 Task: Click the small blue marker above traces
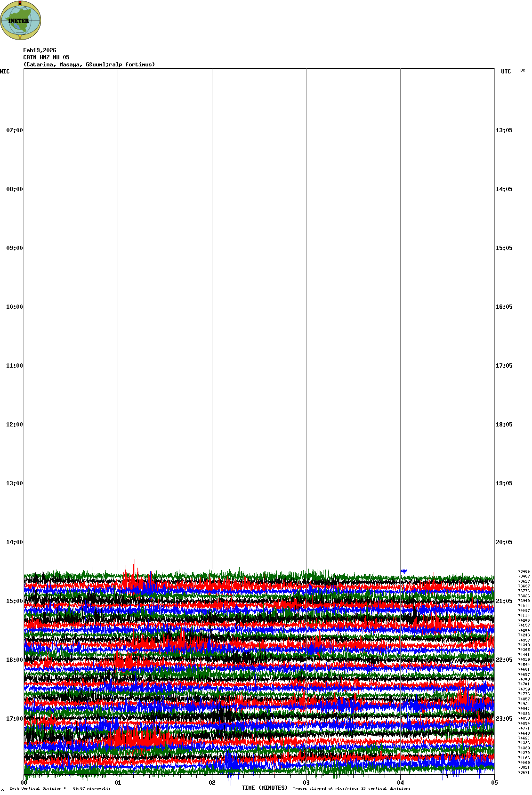tap(403, 571)
